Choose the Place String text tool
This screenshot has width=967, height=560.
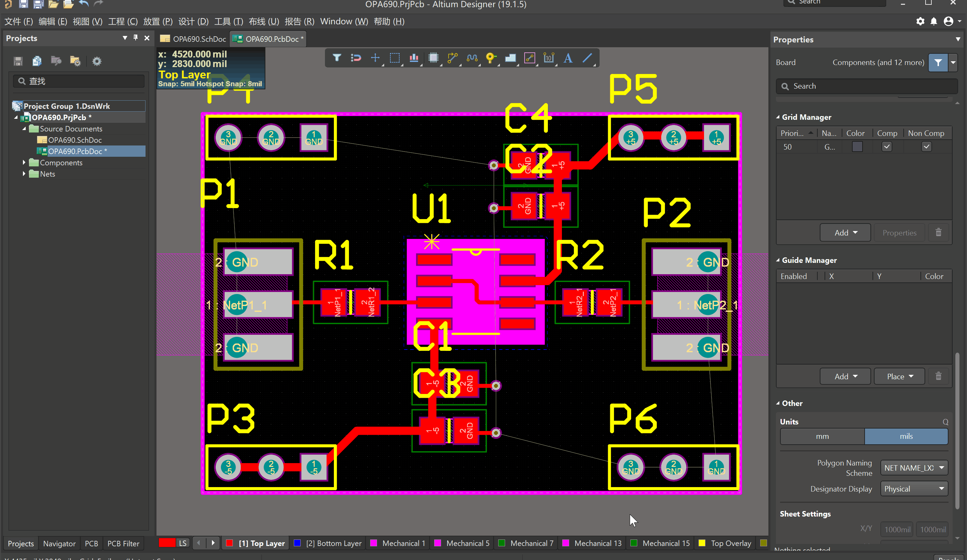click(568, 58)
